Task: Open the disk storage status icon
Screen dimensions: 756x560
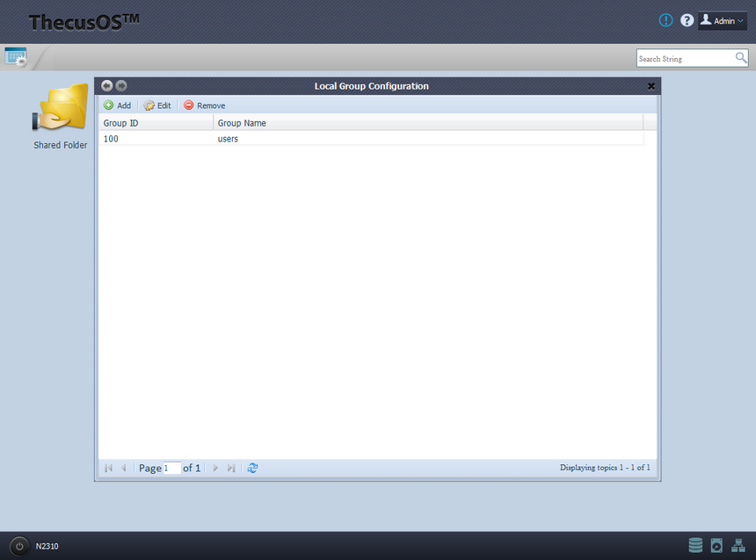Action: (695, 545)
